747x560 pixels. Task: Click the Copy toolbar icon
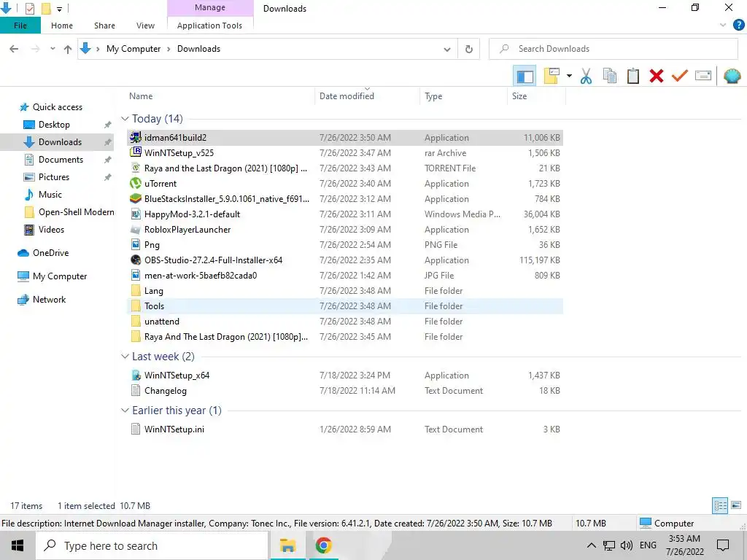click(610, 76)
